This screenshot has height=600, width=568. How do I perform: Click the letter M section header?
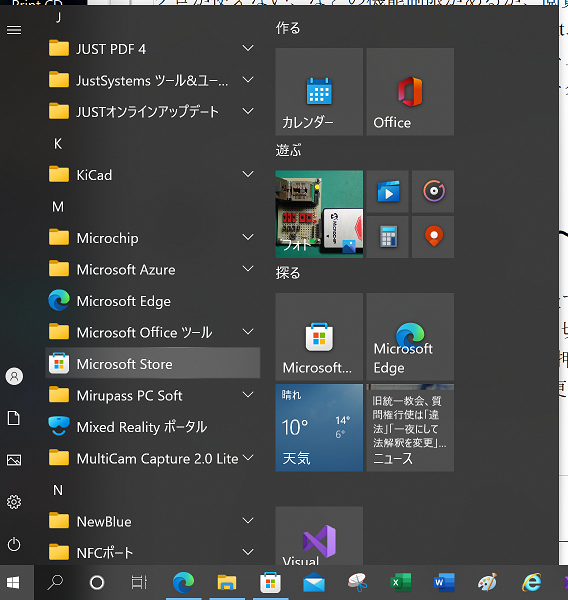(58, 207)
